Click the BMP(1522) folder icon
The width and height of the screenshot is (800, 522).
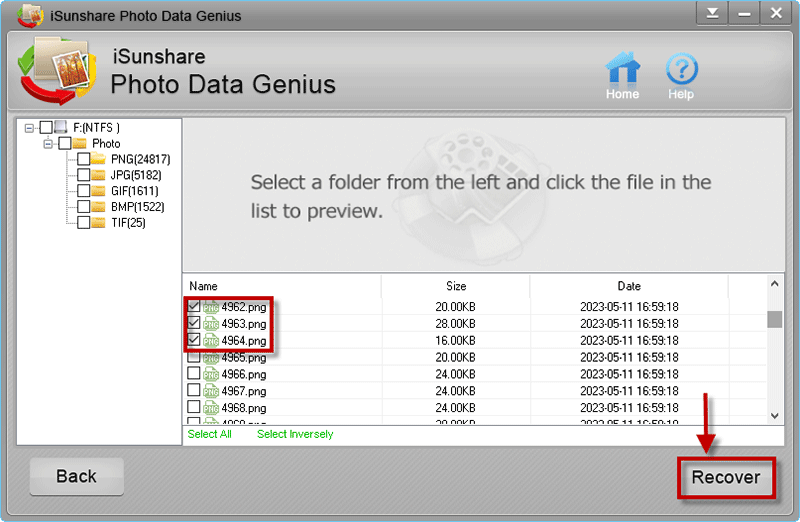98,207
